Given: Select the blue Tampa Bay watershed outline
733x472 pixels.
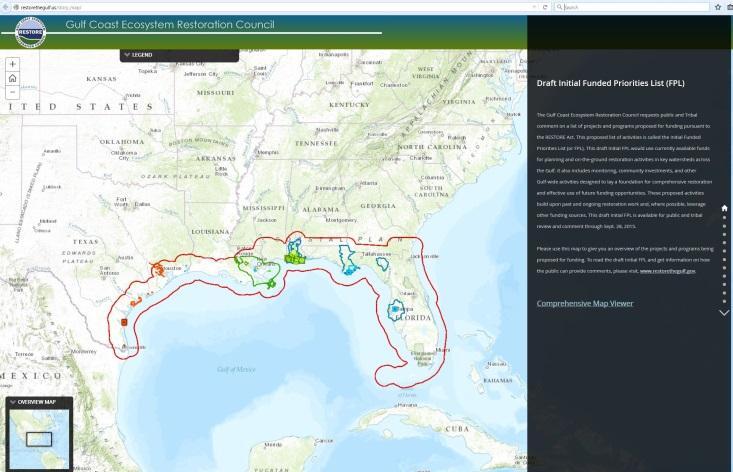Looking at the screenshot, I should (395, 310).
